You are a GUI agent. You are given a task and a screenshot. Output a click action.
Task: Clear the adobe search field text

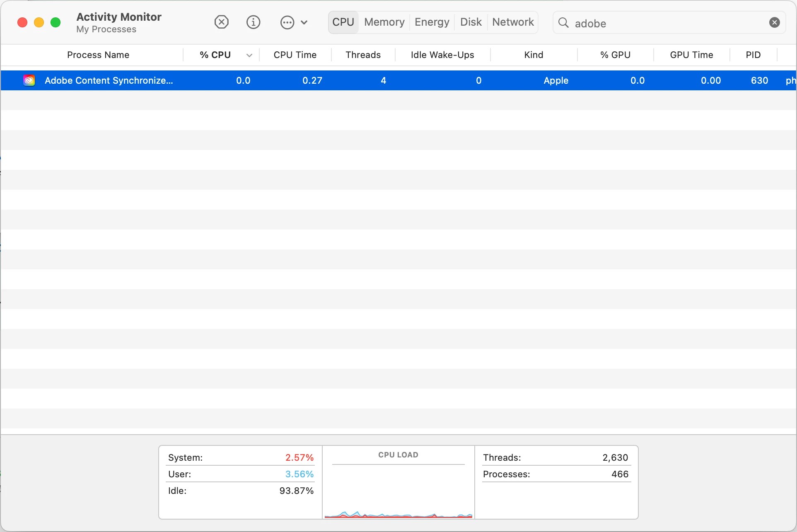(x=774, y=23)
